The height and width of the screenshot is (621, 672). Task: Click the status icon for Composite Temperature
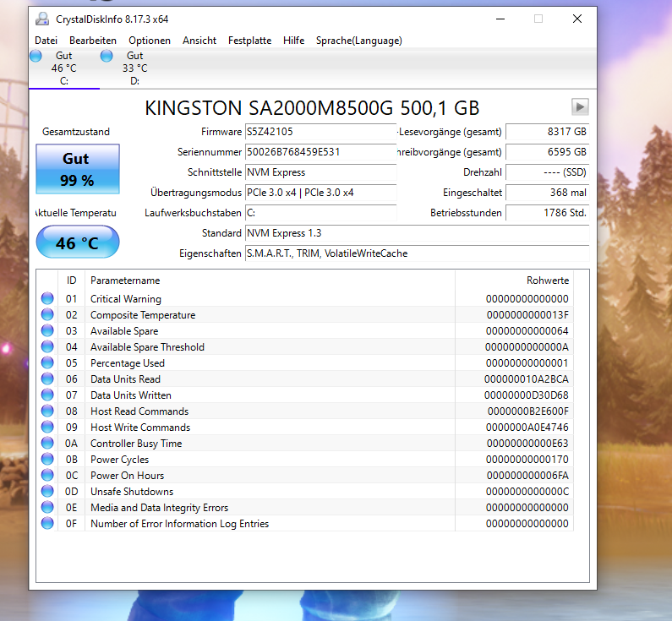point(47,314)
